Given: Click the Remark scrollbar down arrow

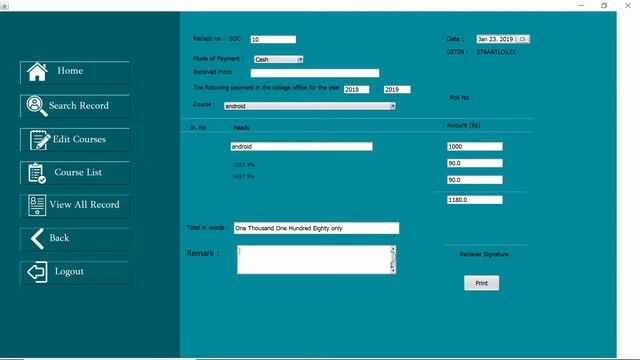Looking at the screenshot, I should coord(393,271).
